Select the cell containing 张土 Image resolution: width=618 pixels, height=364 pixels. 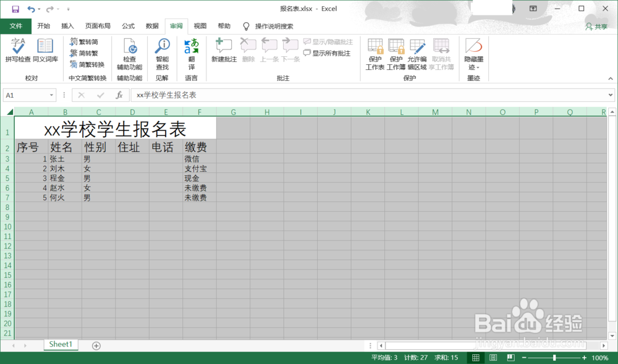coord(65,159)
